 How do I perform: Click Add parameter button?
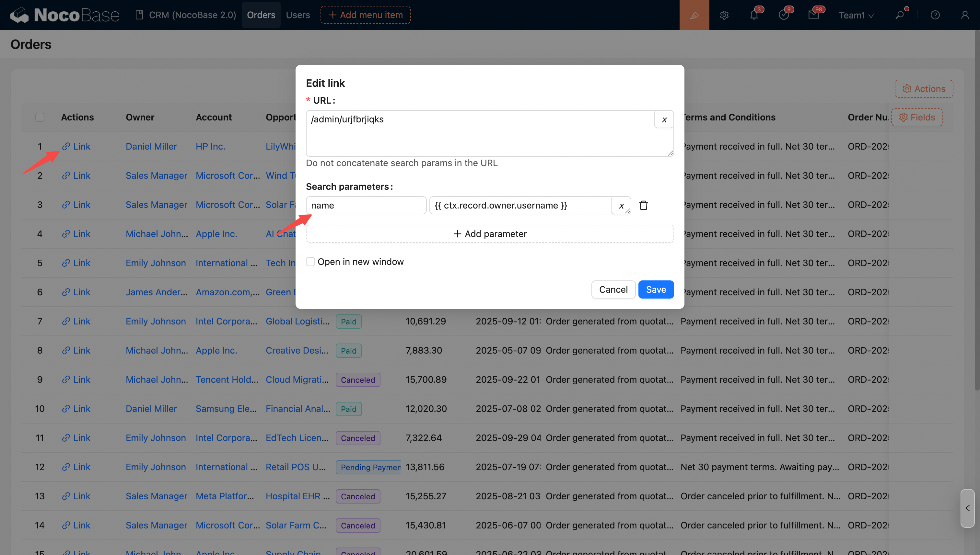[489, 234]
